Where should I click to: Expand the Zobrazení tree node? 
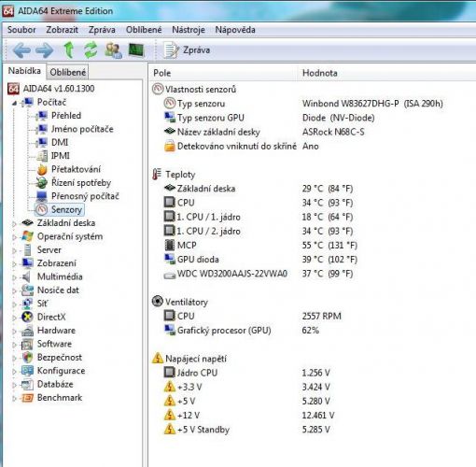[14, 263]
